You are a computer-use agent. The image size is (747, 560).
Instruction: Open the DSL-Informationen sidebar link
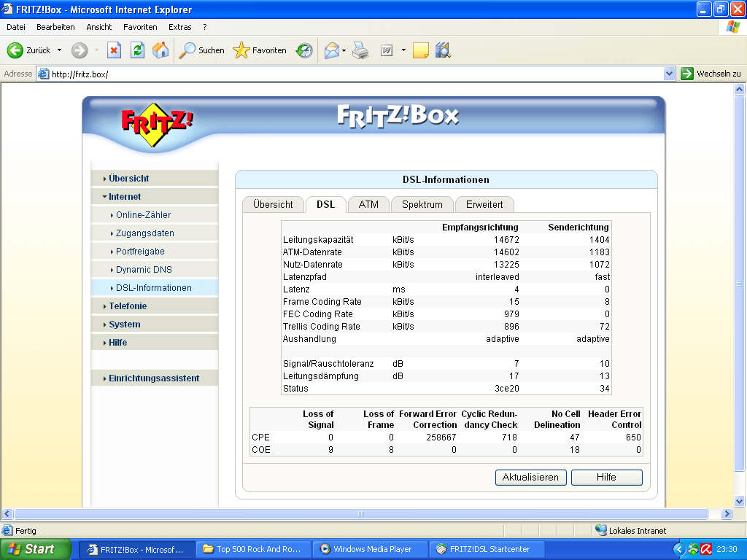154,287
